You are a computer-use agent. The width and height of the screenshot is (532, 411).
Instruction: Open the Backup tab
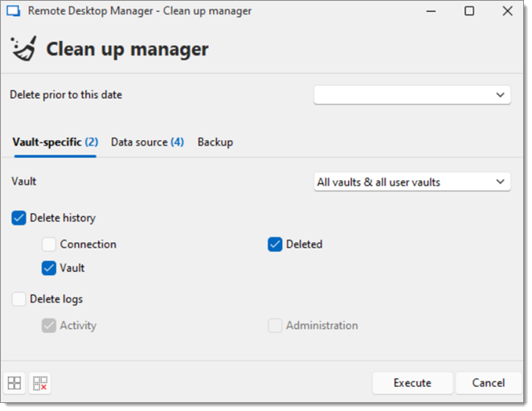tap(215, 142)
